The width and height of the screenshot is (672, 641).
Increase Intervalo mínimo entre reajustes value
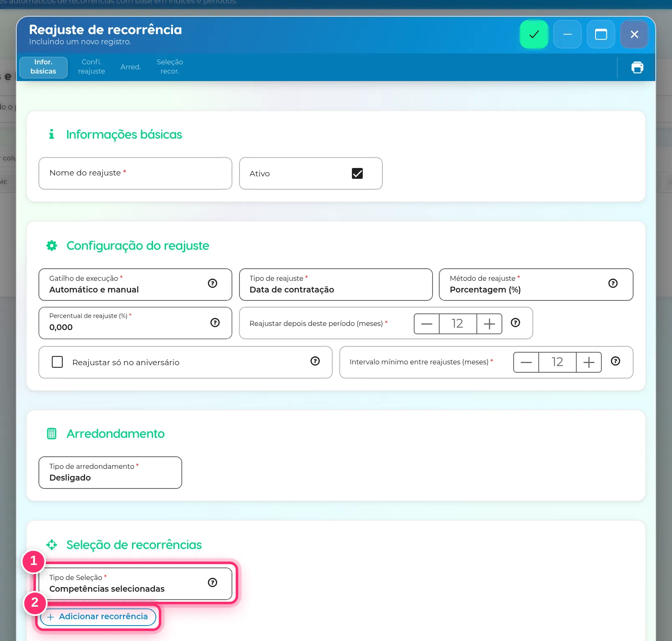pyautogui.click(x=588, y=362)
